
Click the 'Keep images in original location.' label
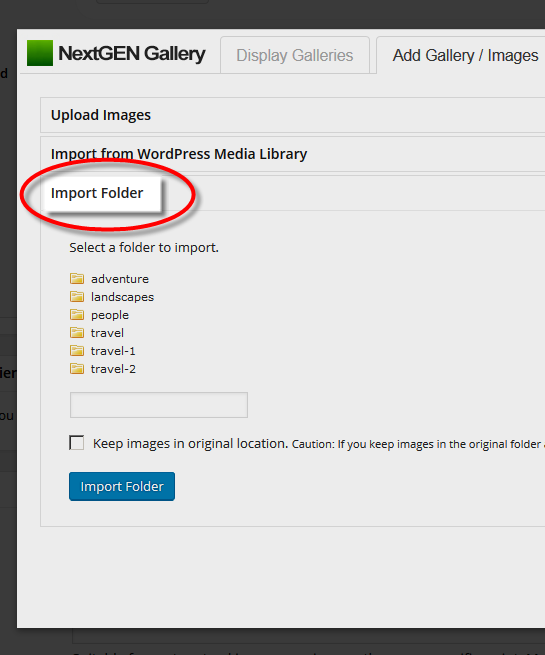click(x=190, y=443)
